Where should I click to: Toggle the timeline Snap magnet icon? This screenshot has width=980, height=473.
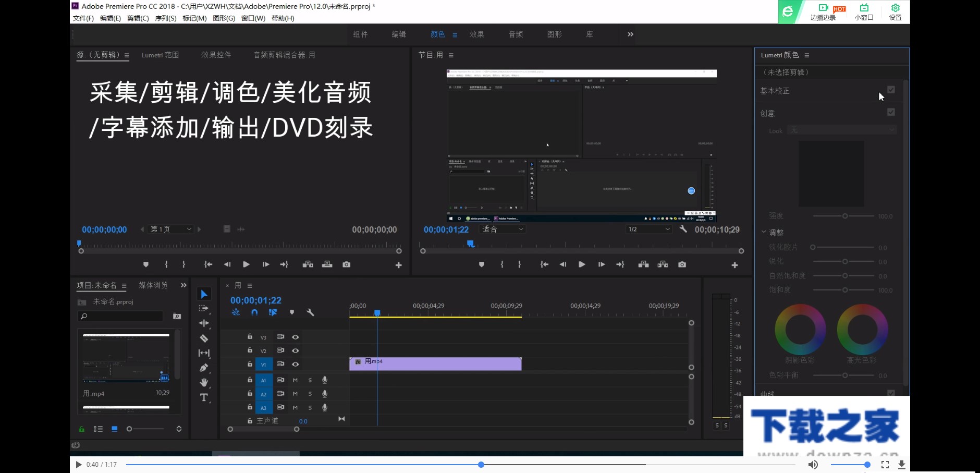click(x=254, y=312)
